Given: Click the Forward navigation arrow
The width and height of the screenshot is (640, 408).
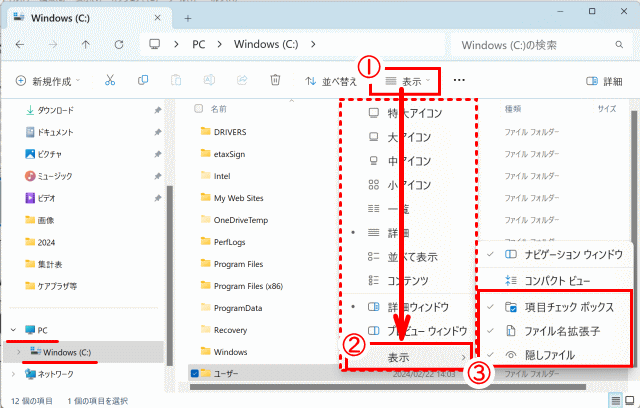Looking at the screenshot, I should click(53, 44).
